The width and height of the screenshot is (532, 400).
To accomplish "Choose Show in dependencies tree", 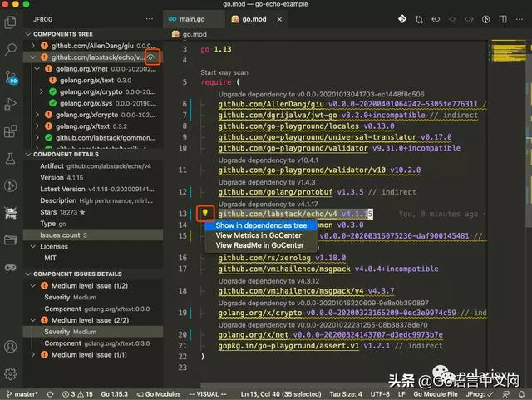I will [x=261, y=225].
